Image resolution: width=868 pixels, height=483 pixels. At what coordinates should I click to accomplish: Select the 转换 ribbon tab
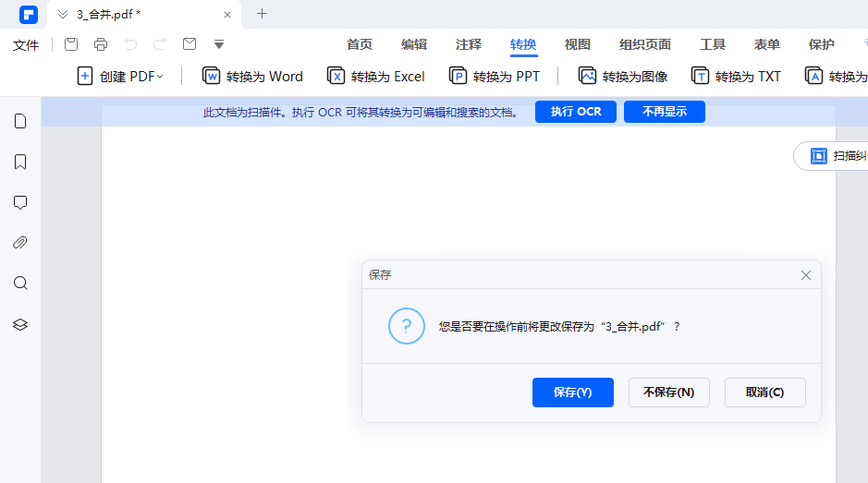pyautogui.click(x=523, y=44)
